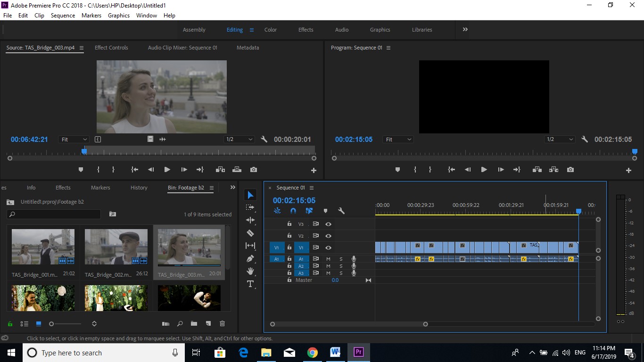Open Program playback resolution 1/2 dropdown
Screen dimensions: 644x362
click(560, 140)
